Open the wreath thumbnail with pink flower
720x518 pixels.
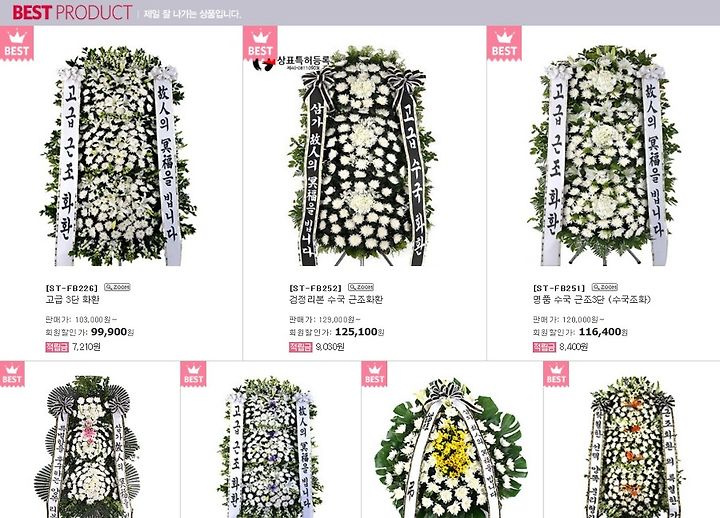87,447
